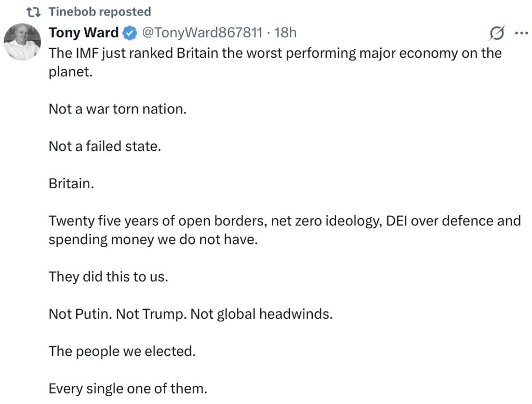Open the three-dot More options menu

(520, 33)
